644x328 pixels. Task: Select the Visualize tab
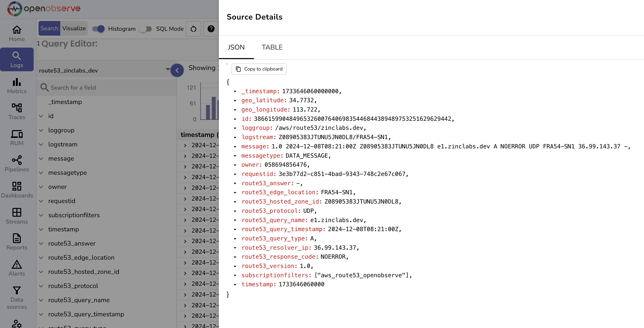click(x=74, y=28)
